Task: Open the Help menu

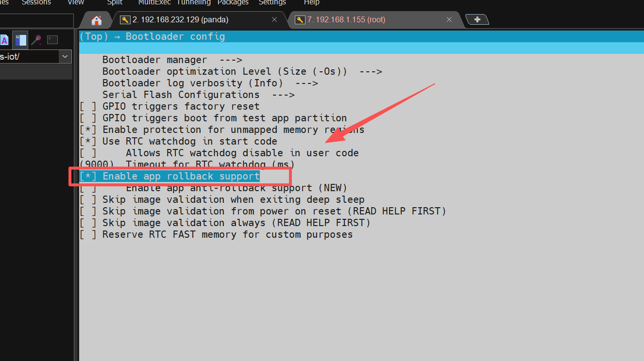Action: [x=312, y=2]
